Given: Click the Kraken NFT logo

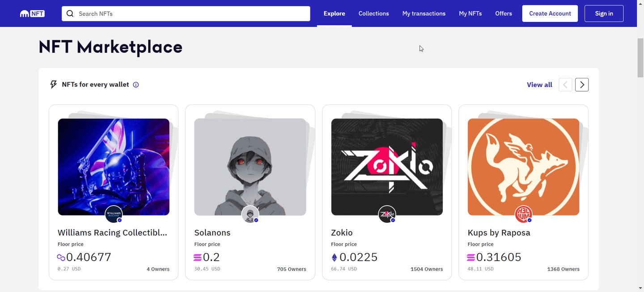Looking at the screenshot, I should click(x=32, y=14).
